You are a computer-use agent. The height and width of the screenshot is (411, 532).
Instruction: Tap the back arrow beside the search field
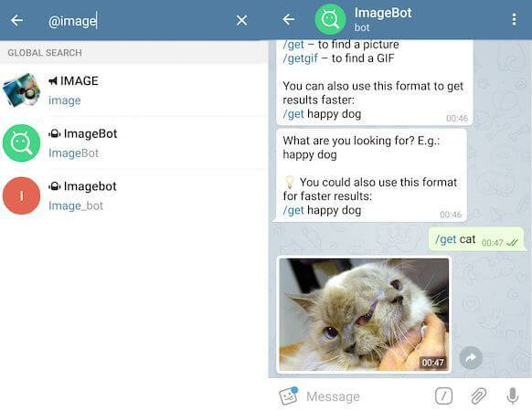[x=16, y=20]
